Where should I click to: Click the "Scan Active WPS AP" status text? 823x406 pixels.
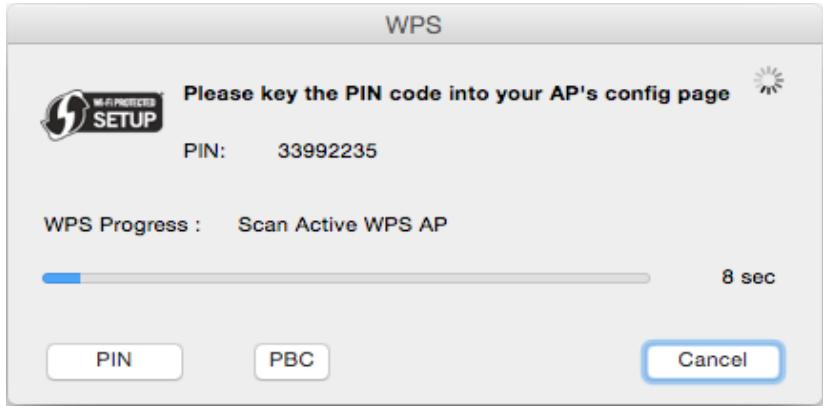pyautogui.click(x=343, y=225)
